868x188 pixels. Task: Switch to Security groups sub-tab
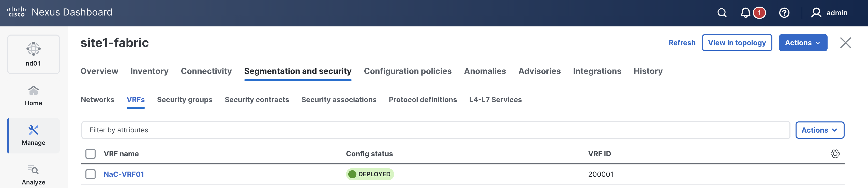coord(184,100)
